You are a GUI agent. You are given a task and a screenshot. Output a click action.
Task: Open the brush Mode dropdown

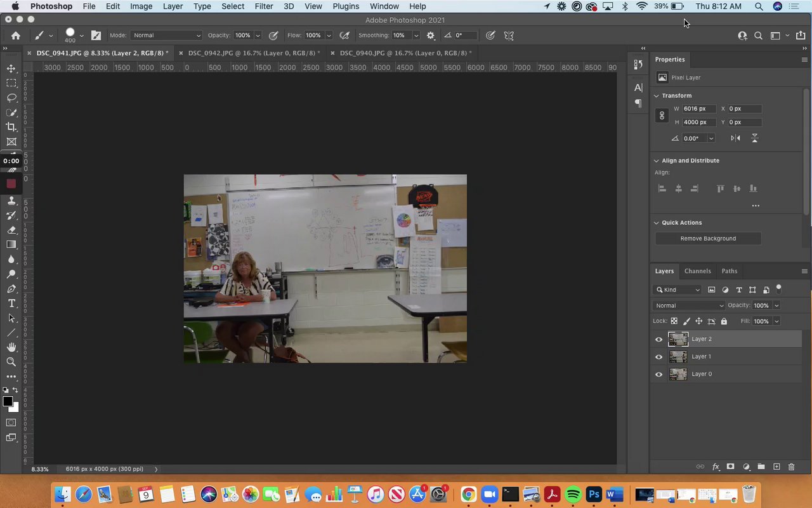pyautogui.click(x=167, y=36)
